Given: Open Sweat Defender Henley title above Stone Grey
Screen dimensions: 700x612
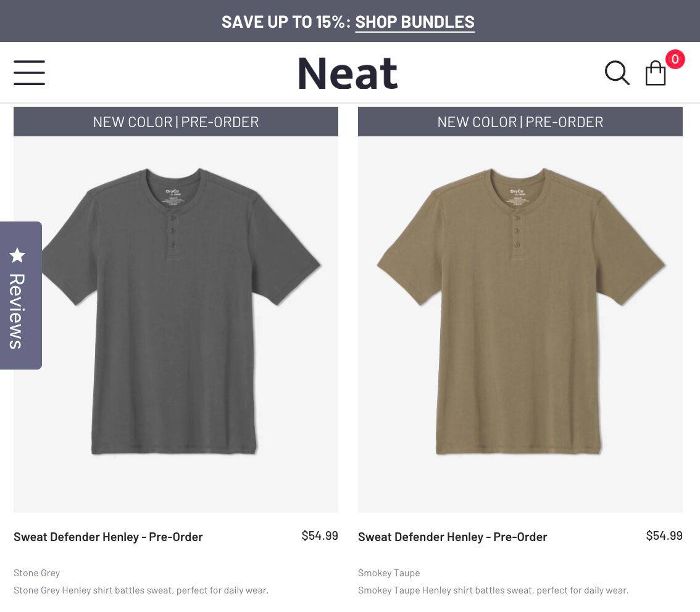Looking at the screenshot, I should click(x=108, y=537).
